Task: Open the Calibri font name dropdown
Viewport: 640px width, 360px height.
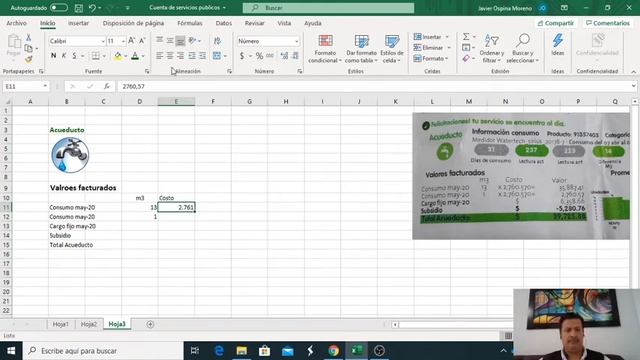Action: [x=103, y=41]
